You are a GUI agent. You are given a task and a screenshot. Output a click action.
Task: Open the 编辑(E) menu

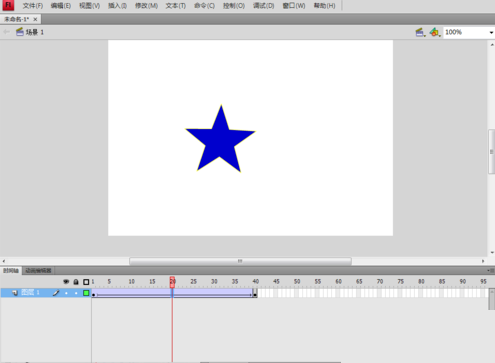point(61,6)
